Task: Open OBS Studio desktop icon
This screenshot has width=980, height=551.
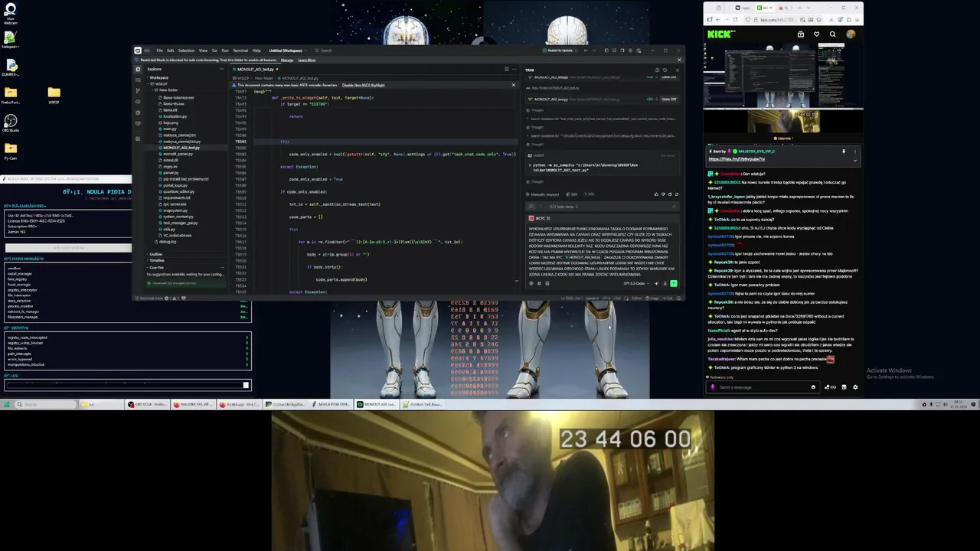Action: point(10,122)
